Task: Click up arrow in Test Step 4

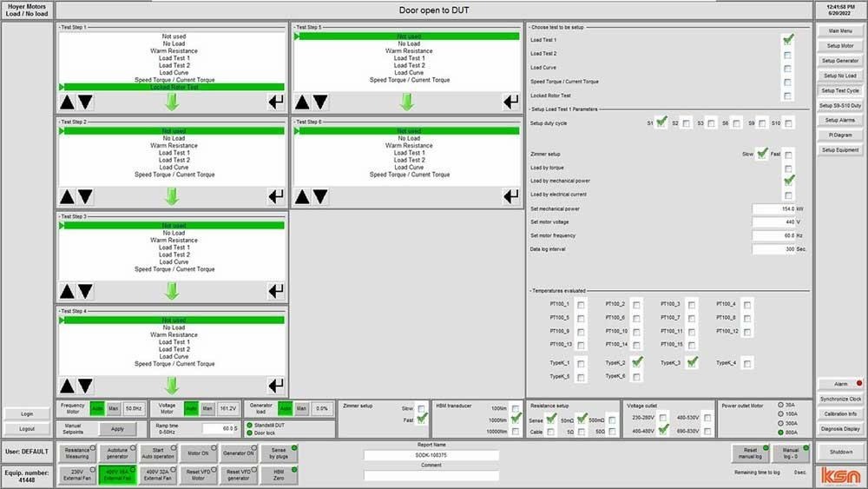Action: [67, 386]
